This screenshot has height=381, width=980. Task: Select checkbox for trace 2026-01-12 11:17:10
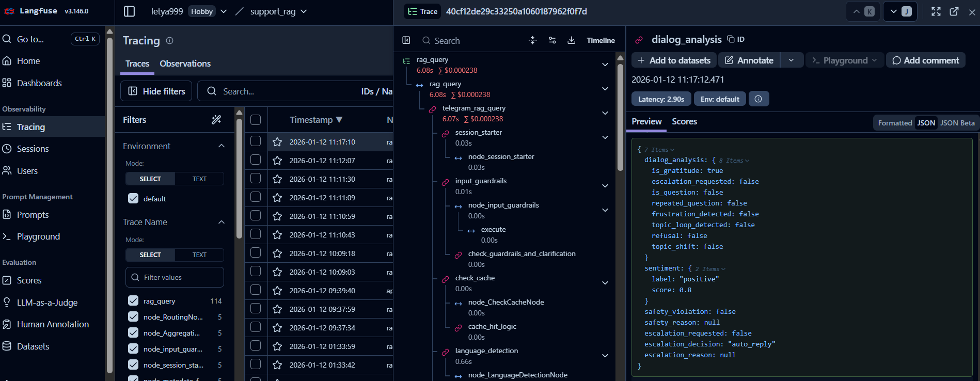(256, 141)
